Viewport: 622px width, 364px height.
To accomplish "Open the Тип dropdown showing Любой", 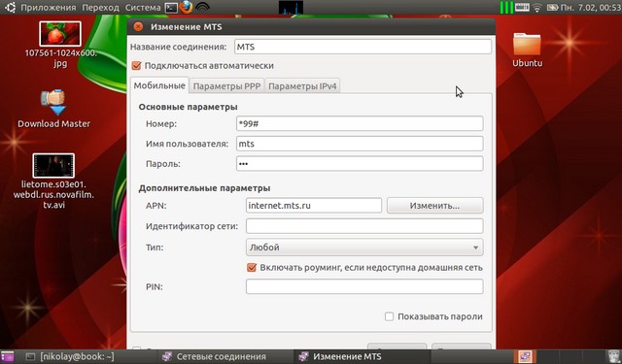I will [364, 248].
